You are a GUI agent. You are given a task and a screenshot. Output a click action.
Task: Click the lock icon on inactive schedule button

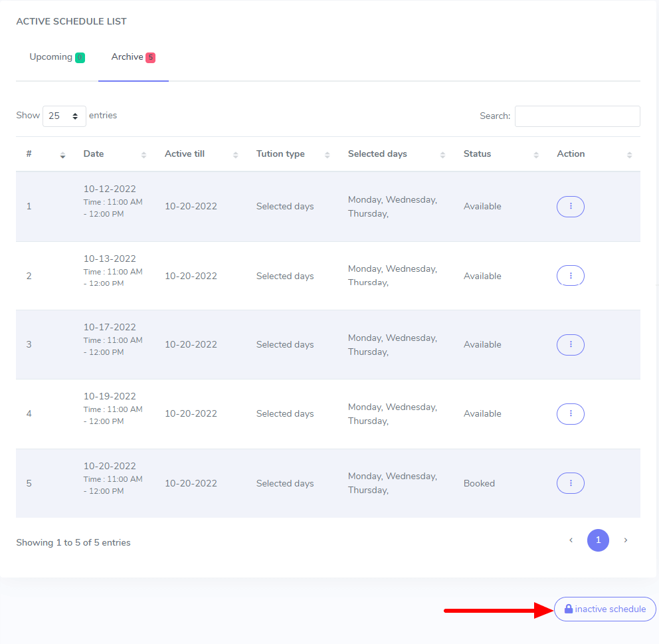tap(568, 608)
